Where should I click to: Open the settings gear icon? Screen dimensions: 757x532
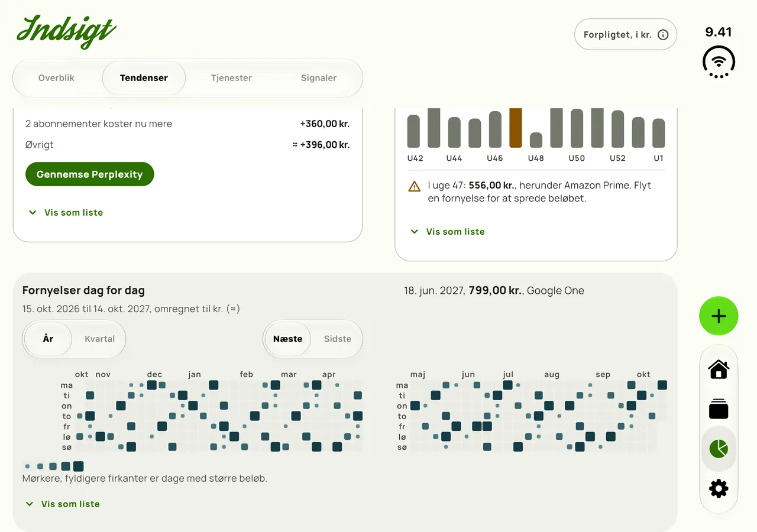pos(719,489)
